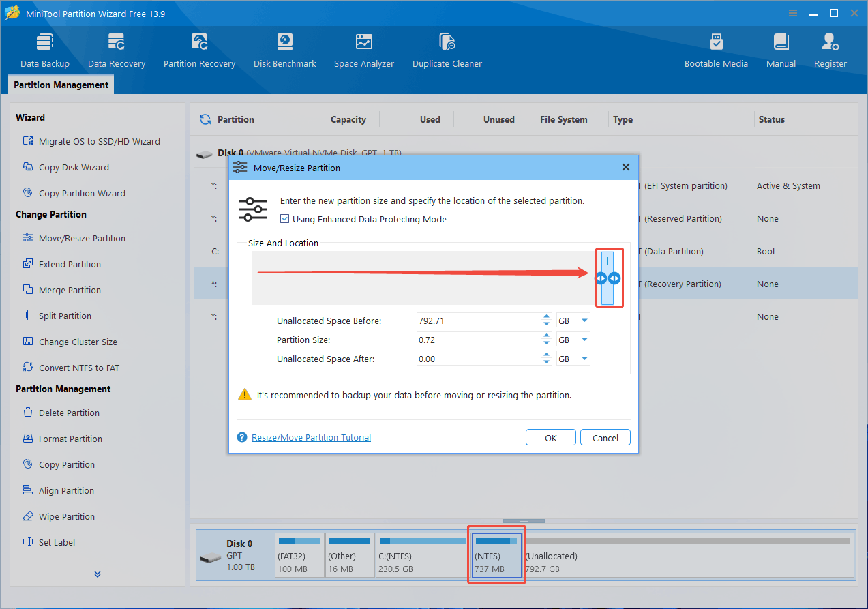This screenshot has width=868, height=609.
Task: Select the FAT32 100 MB partition block
Action: click(x=299, y=555)
